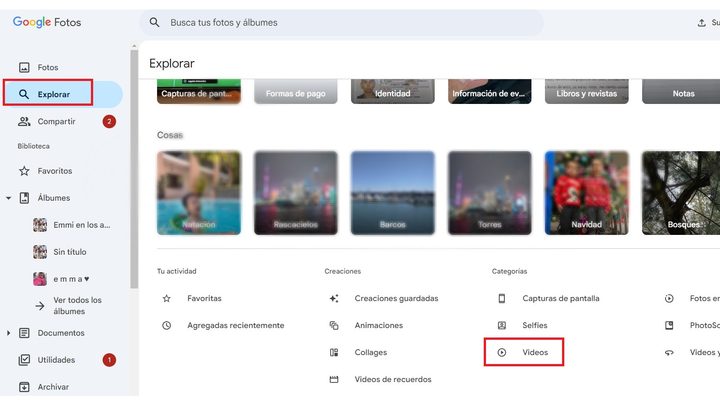Open Collages under Creaciones

coord(371,353)
